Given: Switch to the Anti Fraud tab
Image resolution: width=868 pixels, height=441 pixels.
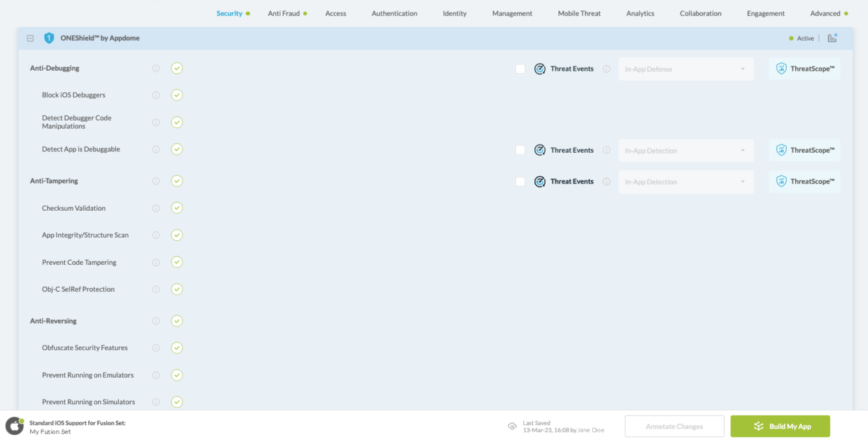Looking at the screenshot, I should [x=284, y=13].
